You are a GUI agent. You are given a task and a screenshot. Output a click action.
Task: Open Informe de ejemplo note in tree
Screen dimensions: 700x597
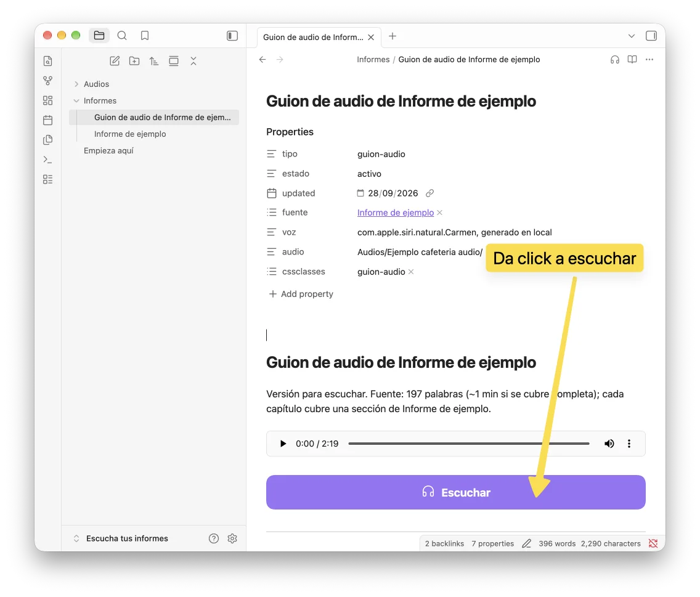(130, 134)
